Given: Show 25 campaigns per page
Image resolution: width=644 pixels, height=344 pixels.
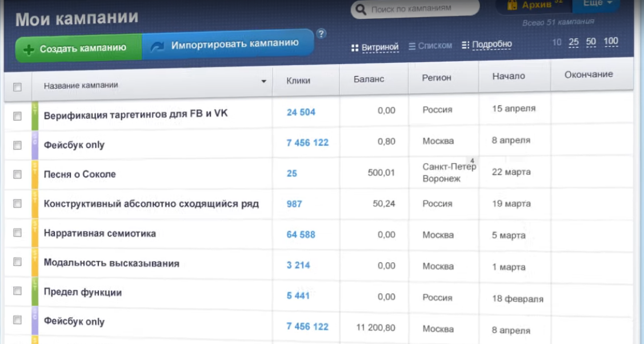Looking at the screenshot, I should click(574, 42).
